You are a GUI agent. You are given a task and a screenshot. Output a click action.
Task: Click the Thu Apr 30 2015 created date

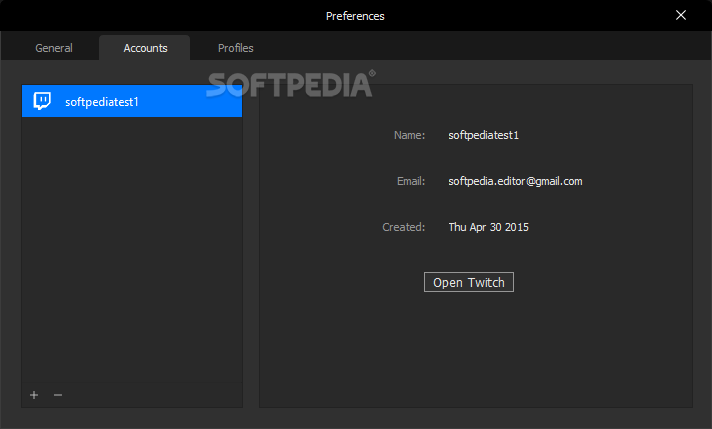(489, 227)
